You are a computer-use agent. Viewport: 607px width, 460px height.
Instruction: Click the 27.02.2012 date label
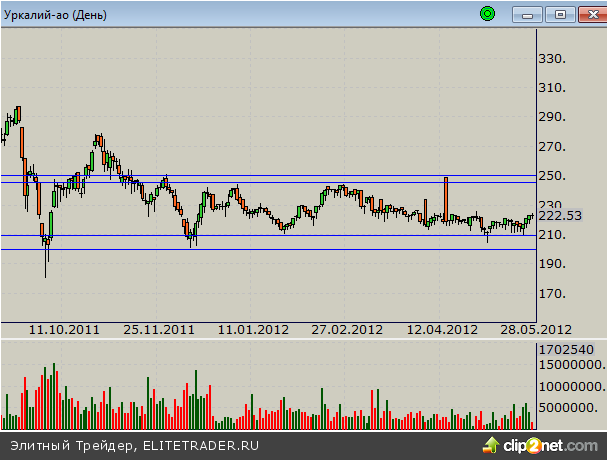pyautogui.click(x=347, y=329)
